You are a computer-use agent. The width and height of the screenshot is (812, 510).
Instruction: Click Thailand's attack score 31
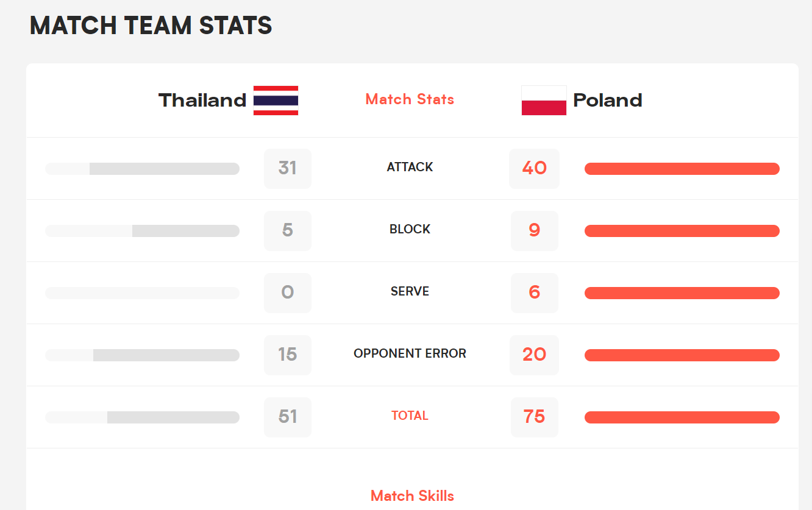(x=288, y=168)
